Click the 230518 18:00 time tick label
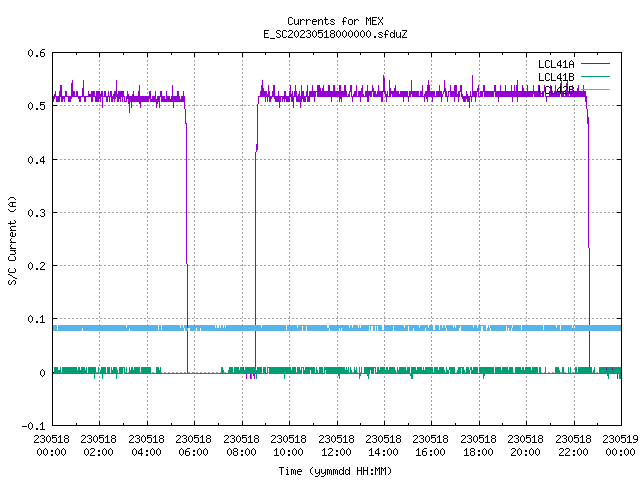 (x=478, y=446)
